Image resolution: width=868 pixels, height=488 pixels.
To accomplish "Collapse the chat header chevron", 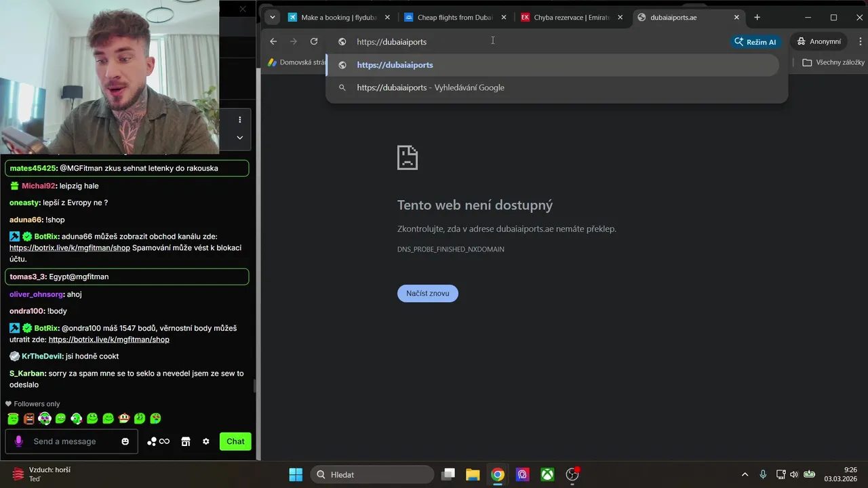I will (x=239, y=138).
